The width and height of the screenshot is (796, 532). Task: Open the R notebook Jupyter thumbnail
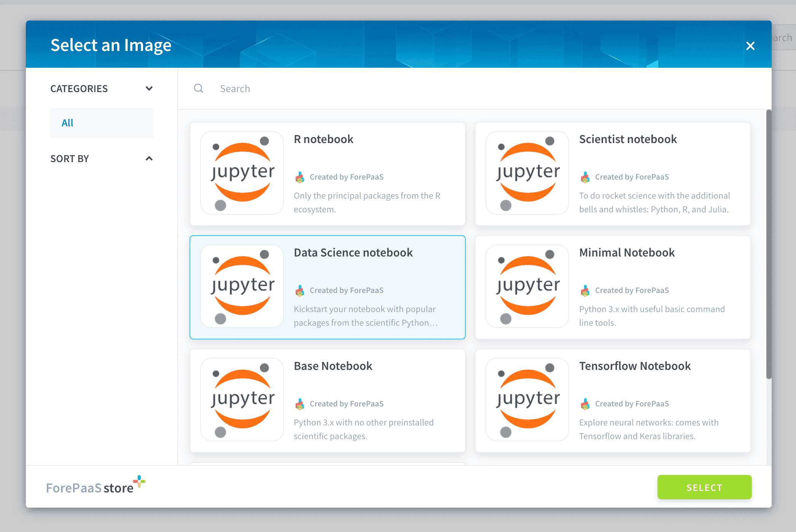[242, 173]
